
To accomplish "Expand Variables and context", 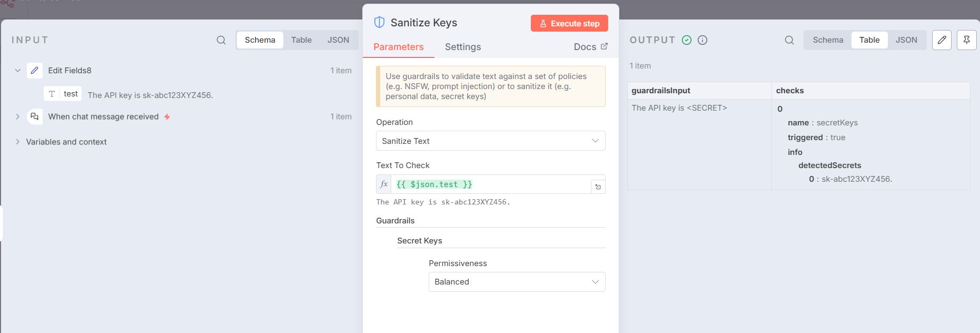I will (x=17, y=142).
